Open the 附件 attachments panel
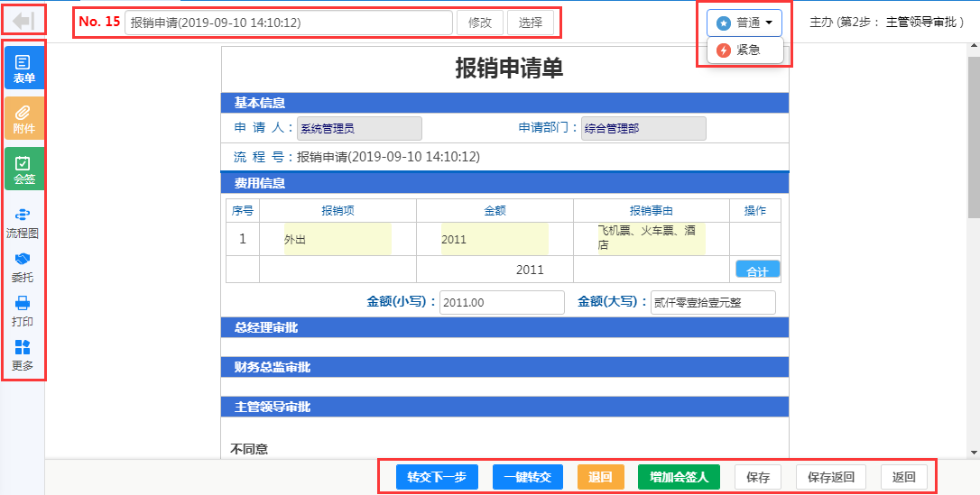This screenshot has height=495, width=980. click(23, 118)
